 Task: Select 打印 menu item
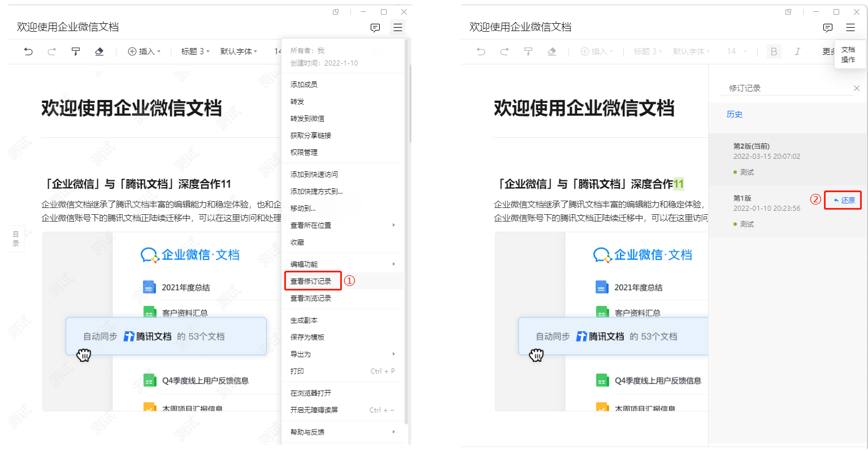[x=342, y=371]
